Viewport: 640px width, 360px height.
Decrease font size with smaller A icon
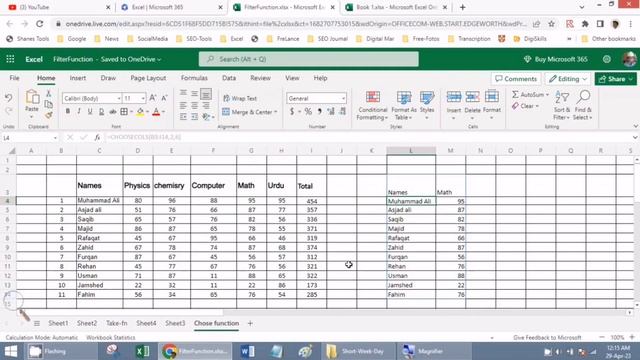click(164, 98)
